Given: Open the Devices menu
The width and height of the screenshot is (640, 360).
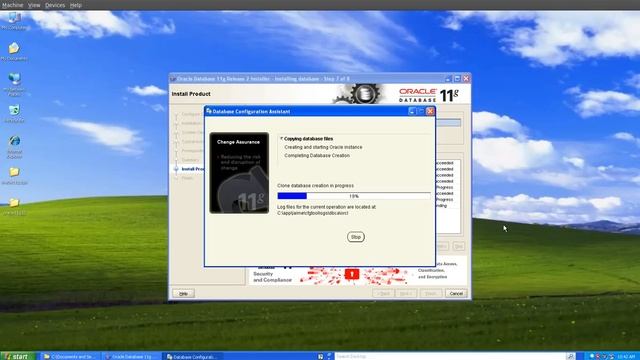Looking at the screenshot, I should tap(55, 5).
